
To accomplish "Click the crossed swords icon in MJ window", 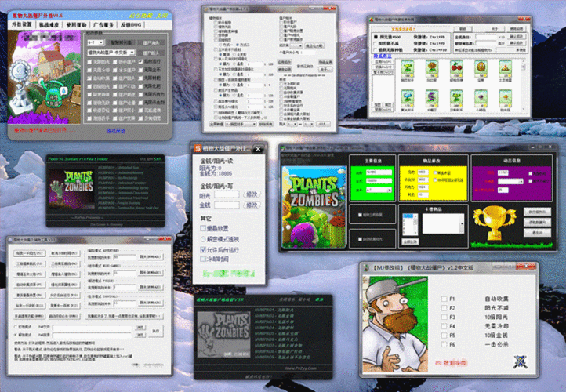I will (521, 361).
